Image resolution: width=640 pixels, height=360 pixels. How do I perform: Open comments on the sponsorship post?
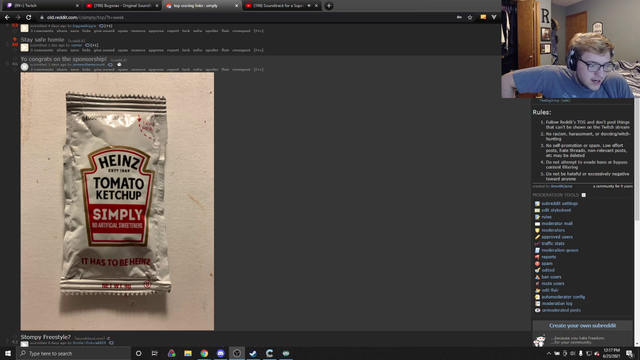pos(42,70)
